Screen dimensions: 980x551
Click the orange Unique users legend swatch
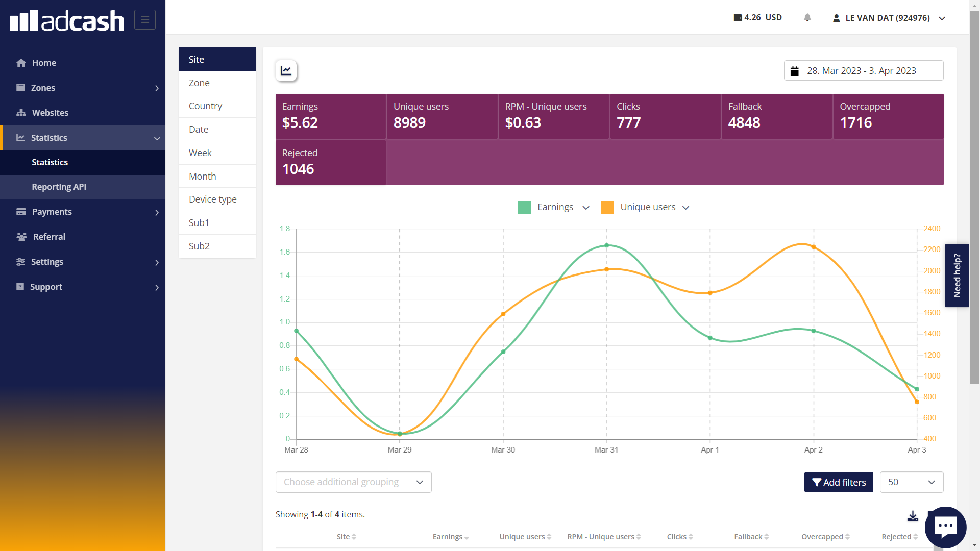point(607,207)
